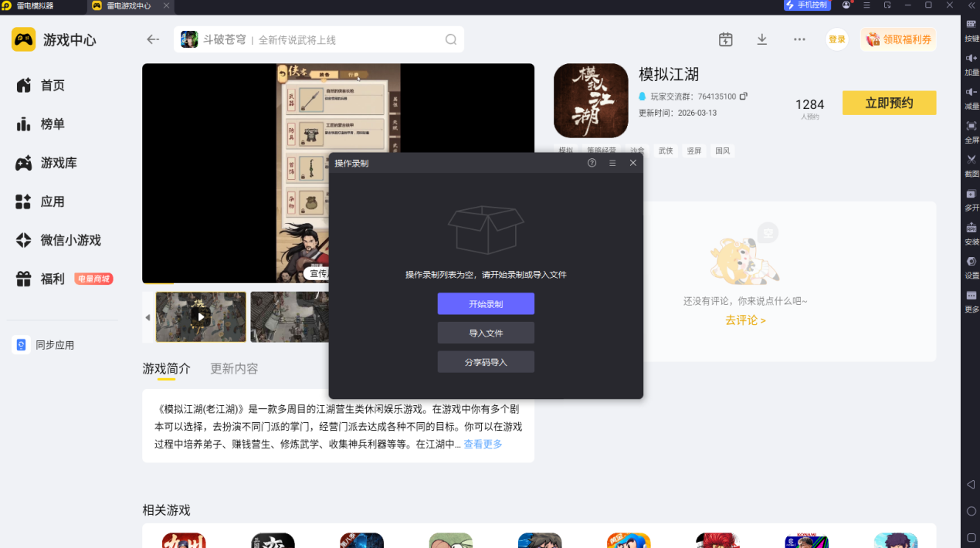Click 领取福利券 coupon button
980x548 pixels.
pos(898,39)
